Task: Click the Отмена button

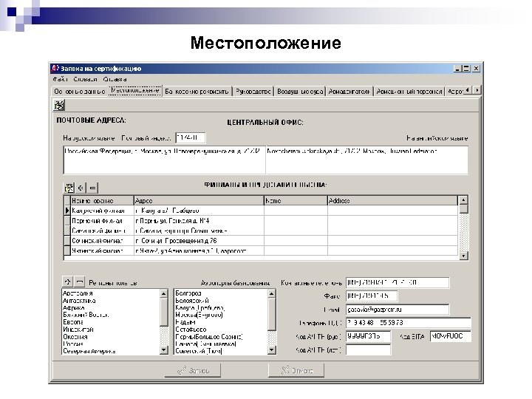Action: coord(296,370)
